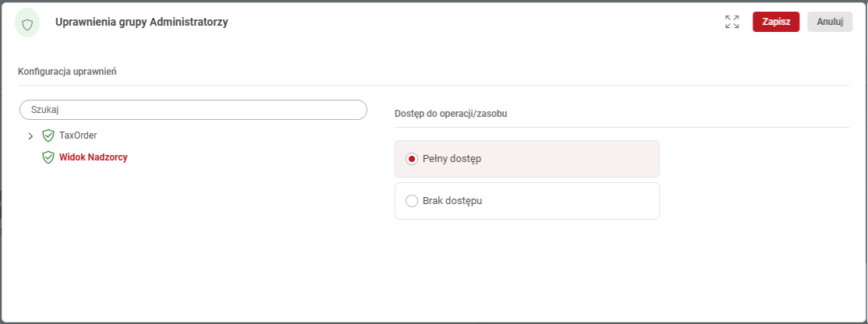This screenshot has width=868, height=324.
Task: Select the Widok Nadzorcy tree item
Action: [94, 157]
